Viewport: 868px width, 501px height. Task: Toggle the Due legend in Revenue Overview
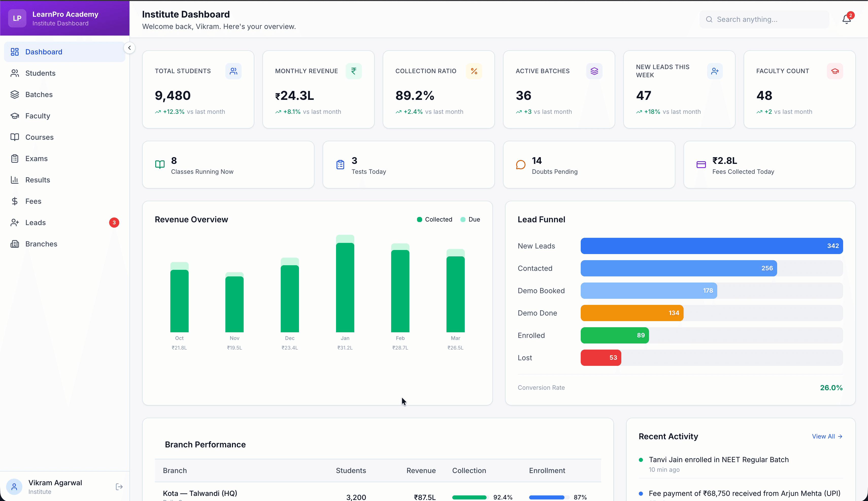[x=470, y=219]
